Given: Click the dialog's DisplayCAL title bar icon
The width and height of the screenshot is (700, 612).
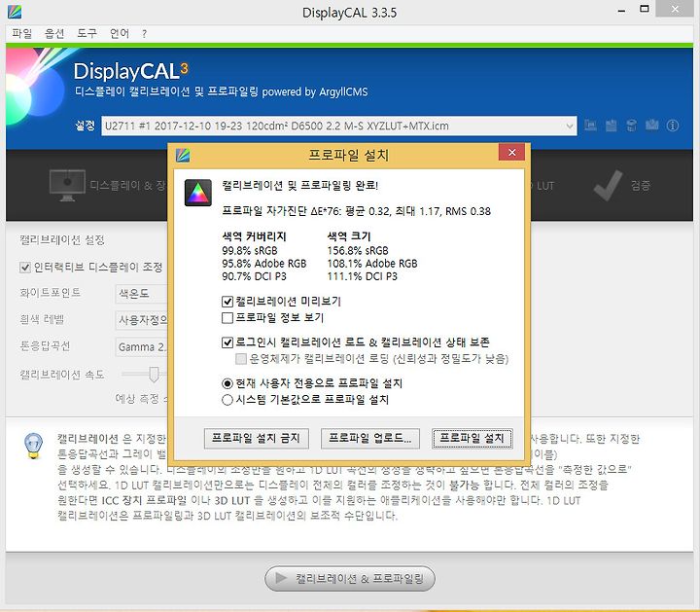Looking at the screenshot, I should click(x=183, y=155).
